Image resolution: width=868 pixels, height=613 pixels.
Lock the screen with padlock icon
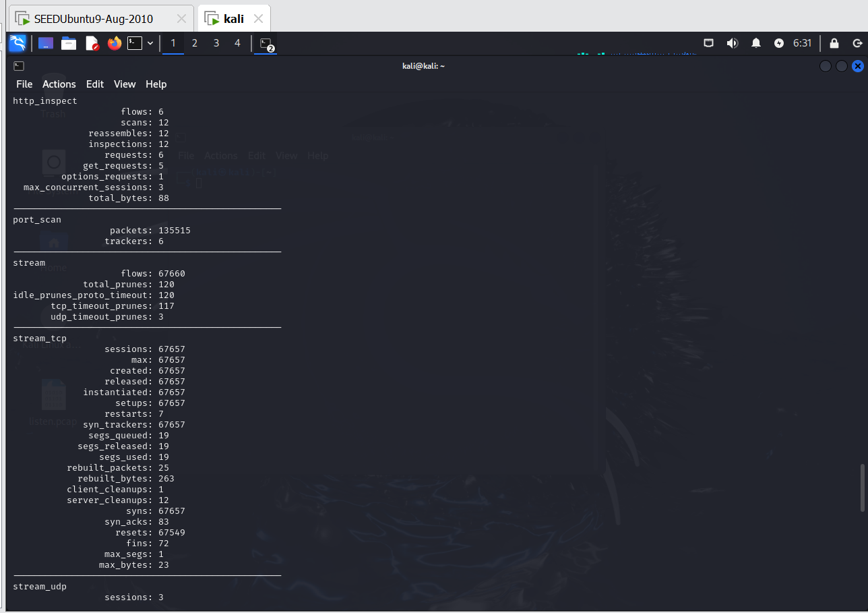(834, 43)
